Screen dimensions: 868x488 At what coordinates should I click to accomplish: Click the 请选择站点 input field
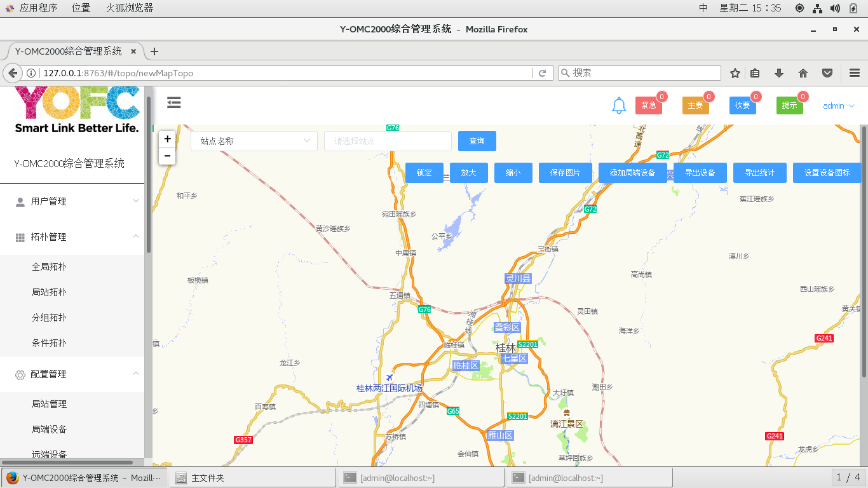pos(388,141)
